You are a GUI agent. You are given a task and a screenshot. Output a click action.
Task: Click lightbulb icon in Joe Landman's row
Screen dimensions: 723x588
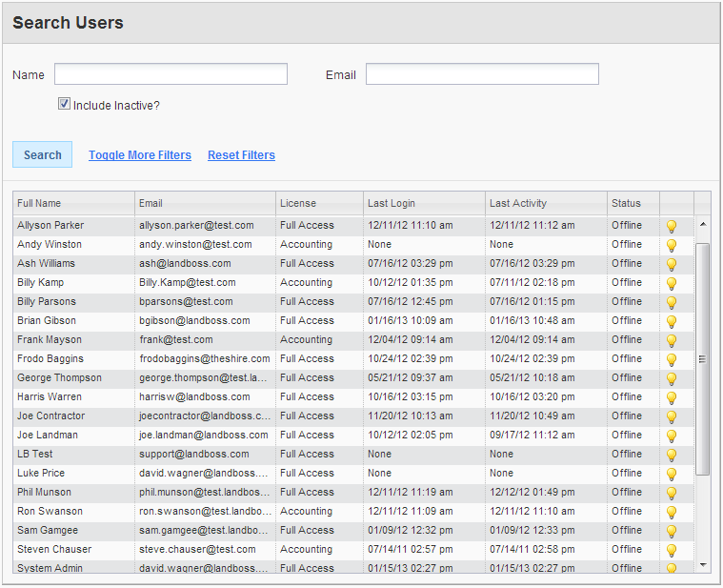[x=671, y=436]
